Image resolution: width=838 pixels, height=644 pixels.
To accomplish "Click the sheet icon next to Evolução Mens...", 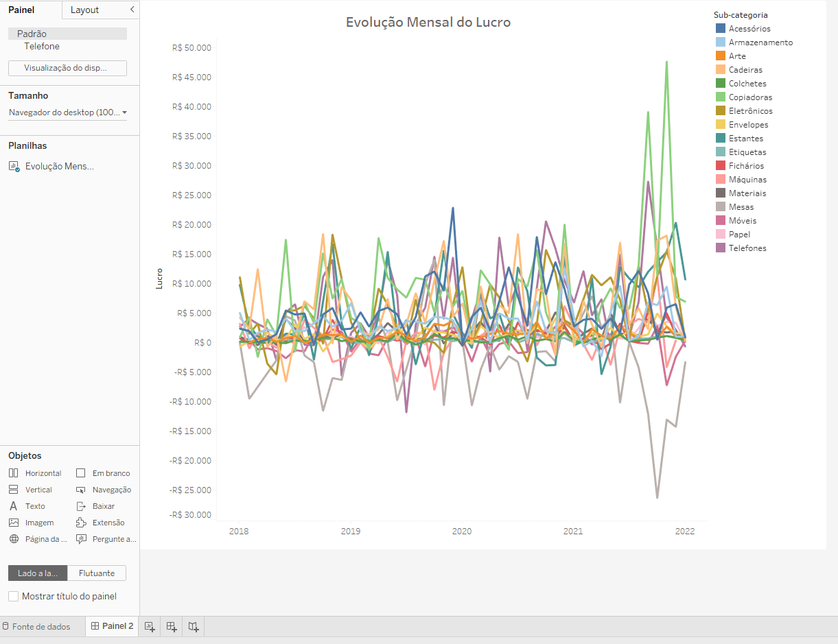I will [14, 166].
